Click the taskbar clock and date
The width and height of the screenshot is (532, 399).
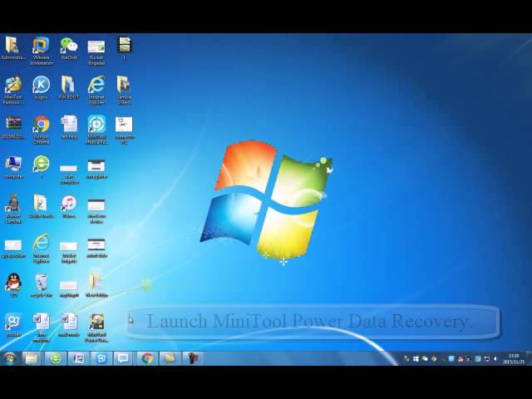click(x=513, y=358)
